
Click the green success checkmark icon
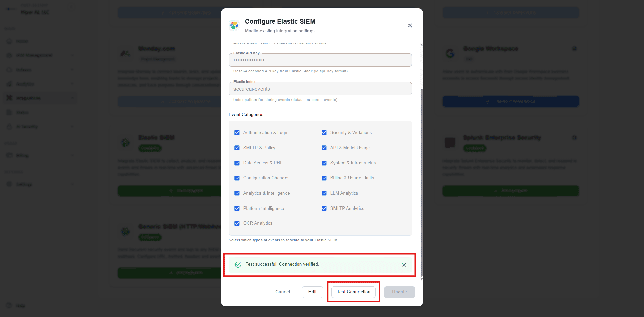238,265
